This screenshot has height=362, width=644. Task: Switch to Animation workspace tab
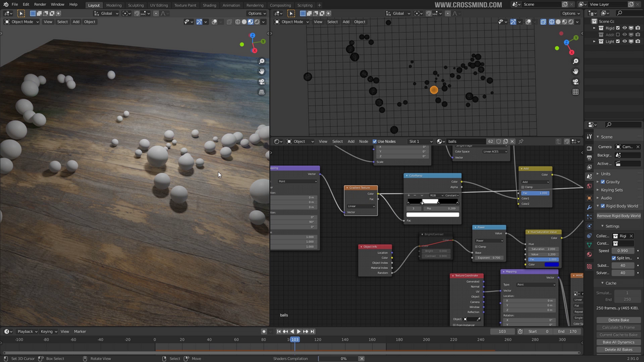231,5
